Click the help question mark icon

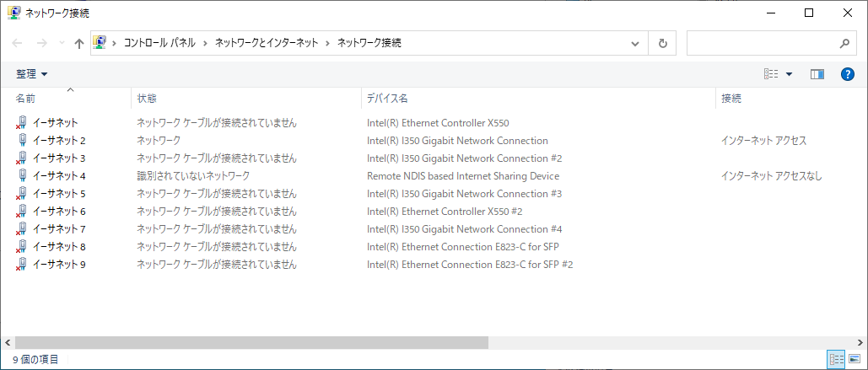pos(848,74)
